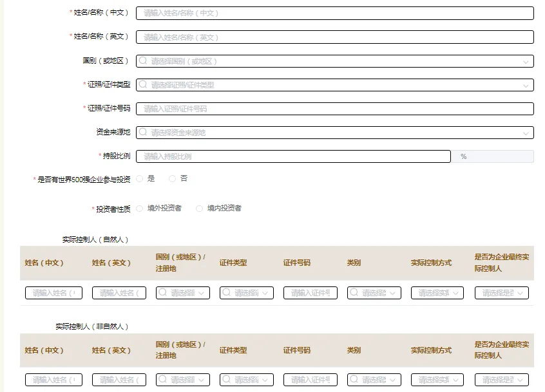Screen dimensions: 545x392
Task: Open 证件类型 dropdown in 自然人 row
Action: [x=247, y=293]
